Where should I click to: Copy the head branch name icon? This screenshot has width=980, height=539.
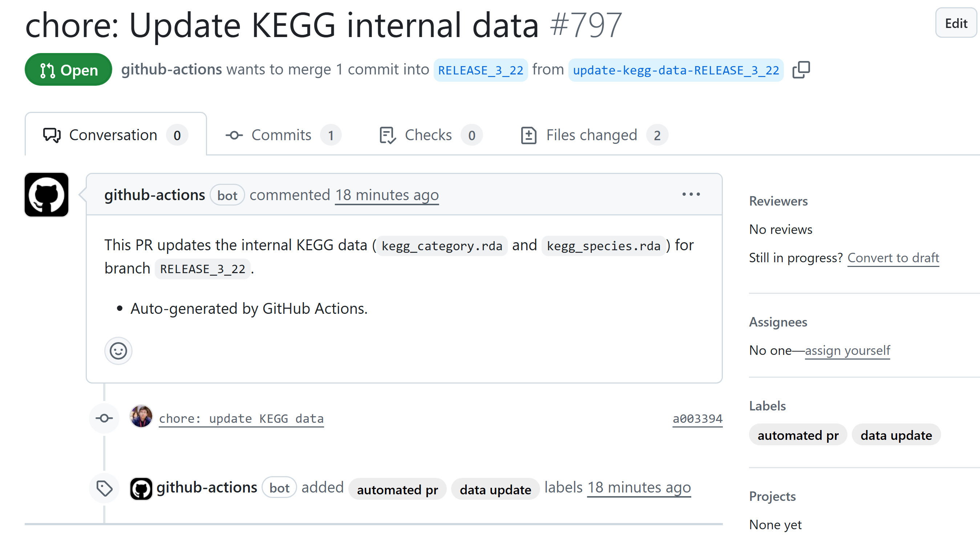click(801, 70)
